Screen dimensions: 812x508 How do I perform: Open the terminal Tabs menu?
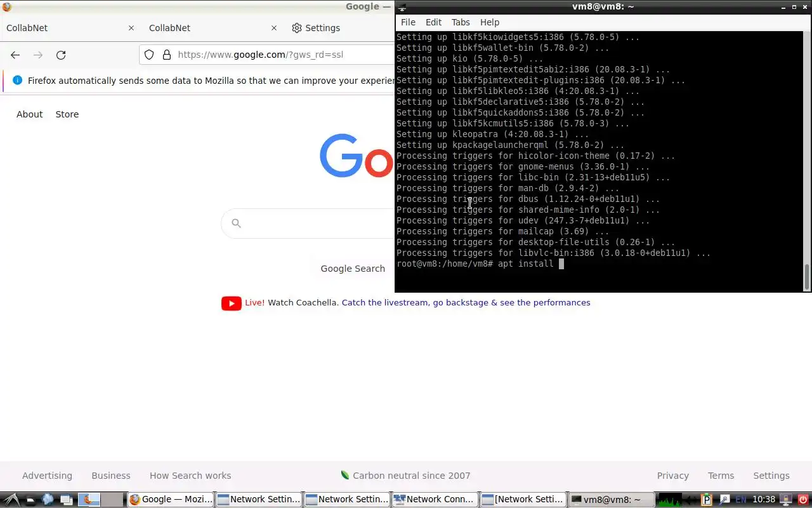(461, 22)
